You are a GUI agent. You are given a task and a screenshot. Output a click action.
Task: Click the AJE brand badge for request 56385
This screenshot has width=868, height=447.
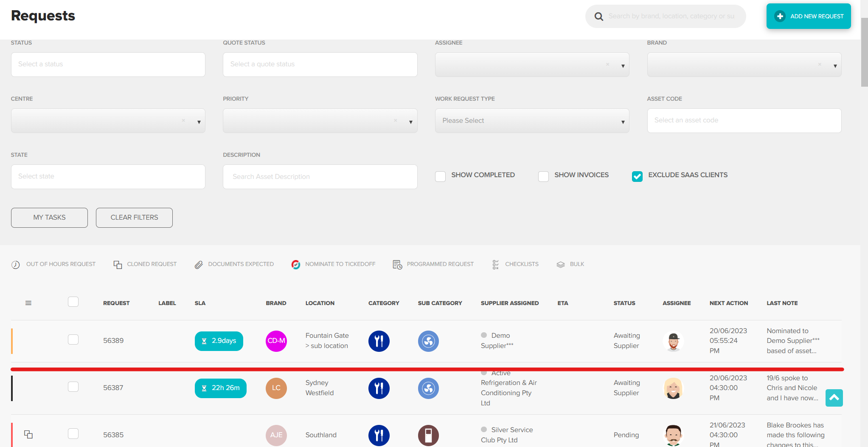276,435
